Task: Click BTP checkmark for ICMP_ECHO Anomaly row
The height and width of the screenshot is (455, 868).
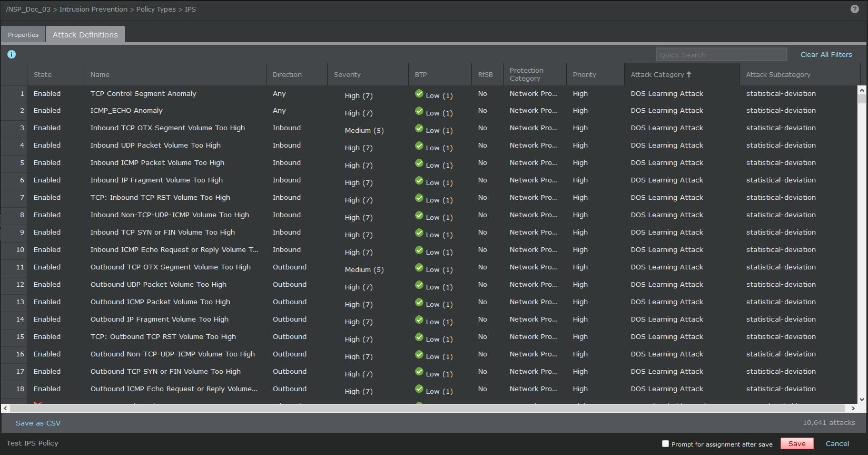Action: point(419,111)
